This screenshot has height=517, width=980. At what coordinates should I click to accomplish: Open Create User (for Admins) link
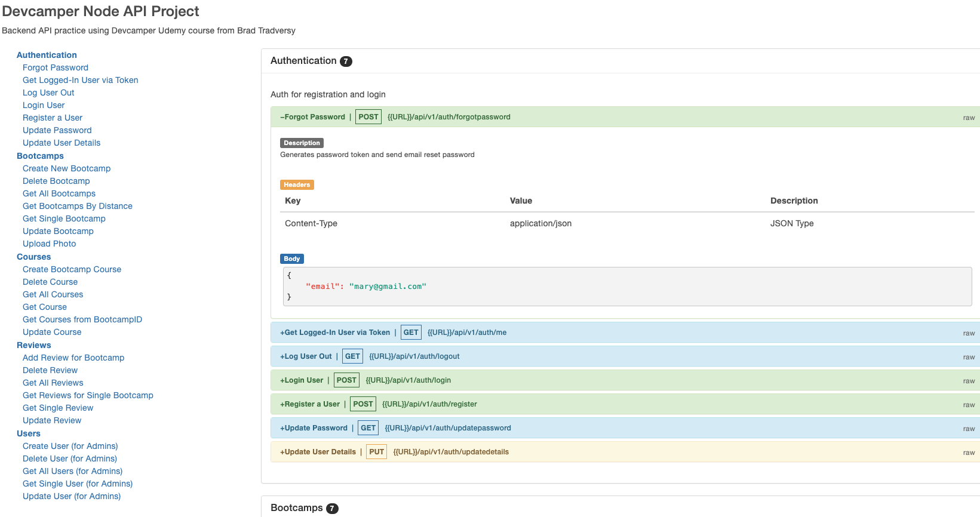click(70, 446)
